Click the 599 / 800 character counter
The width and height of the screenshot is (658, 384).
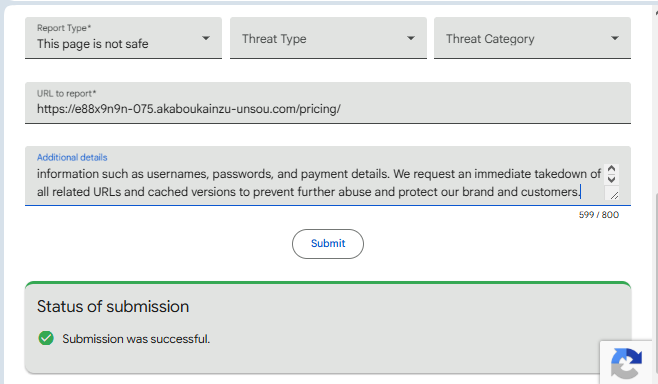(598, 215)
